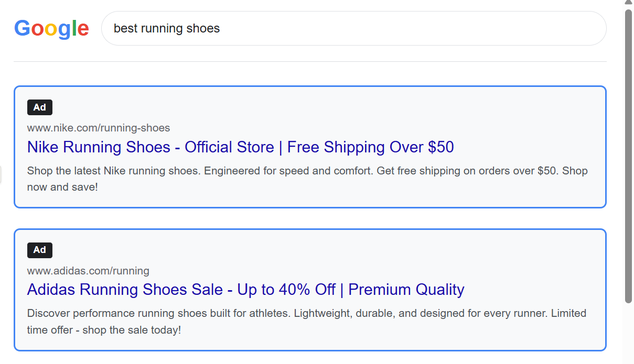634x364 pixels.
Task: Click the Adidas ad description text
Action: click(306, 321)
